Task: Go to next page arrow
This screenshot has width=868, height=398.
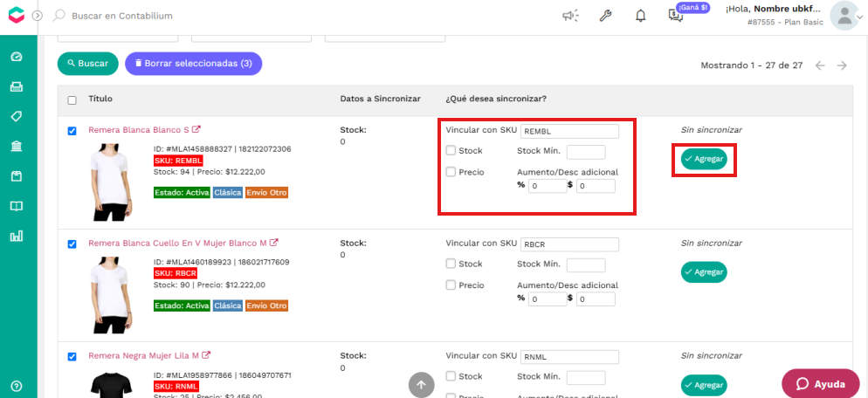Action: coord(842,65)
